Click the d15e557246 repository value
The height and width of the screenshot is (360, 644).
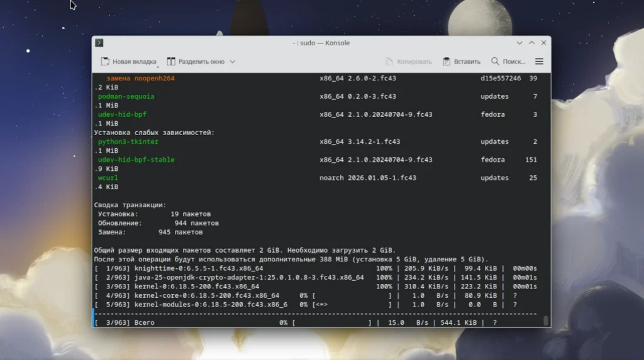[x=501, y=79]
